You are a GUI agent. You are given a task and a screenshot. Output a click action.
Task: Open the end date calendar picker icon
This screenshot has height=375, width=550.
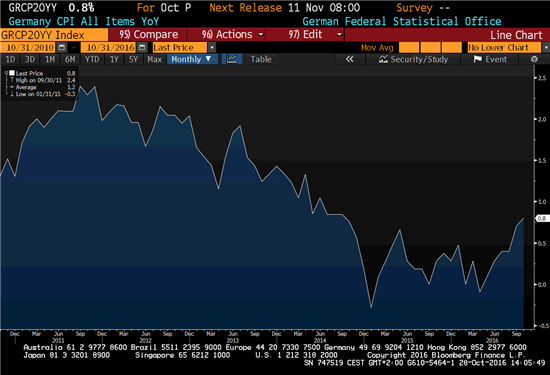pos(142,47)
